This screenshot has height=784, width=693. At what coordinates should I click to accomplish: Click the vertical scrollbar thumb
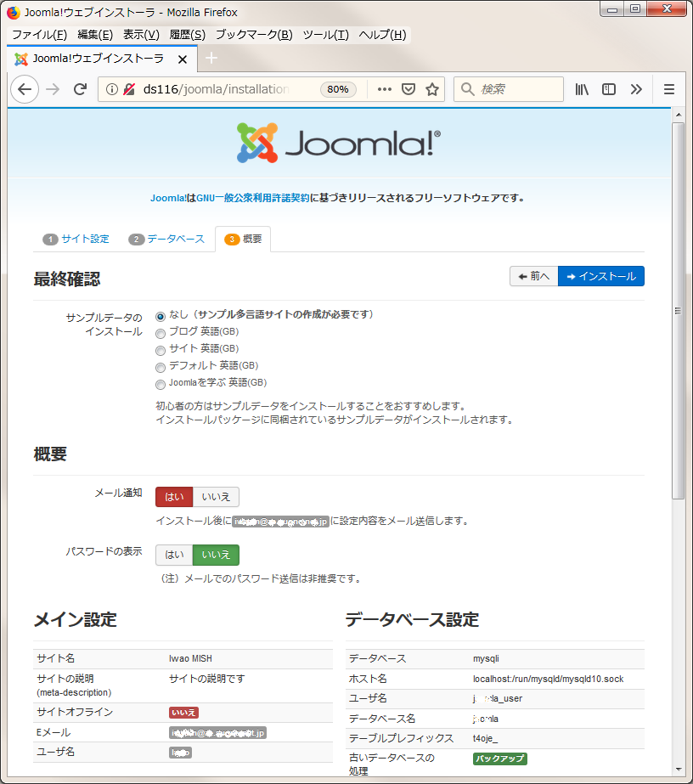679,311
